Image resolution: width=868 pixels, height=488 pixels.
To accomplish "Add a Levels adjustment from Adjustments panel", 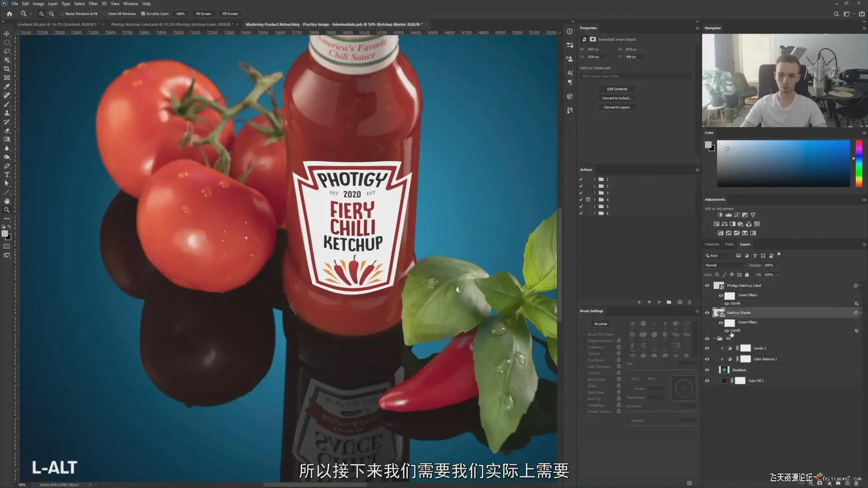I will 728,215.
